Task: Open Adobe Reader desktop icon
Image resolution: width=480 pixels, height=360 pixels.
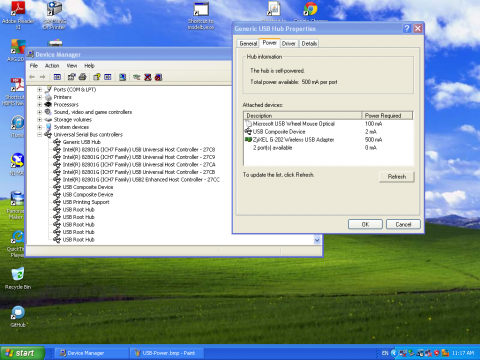Action: click(18, 15)
